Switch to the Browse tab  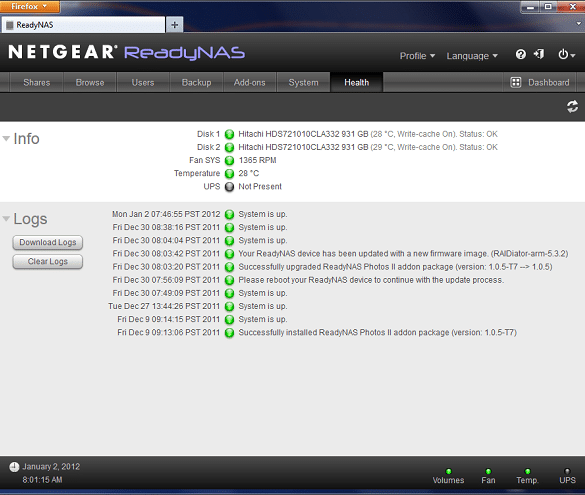click(x=90, y=82)
